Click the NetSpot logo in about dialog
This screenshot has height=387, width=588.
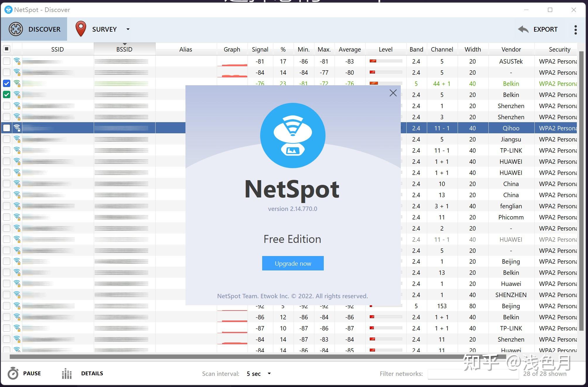tap(292, 135)
